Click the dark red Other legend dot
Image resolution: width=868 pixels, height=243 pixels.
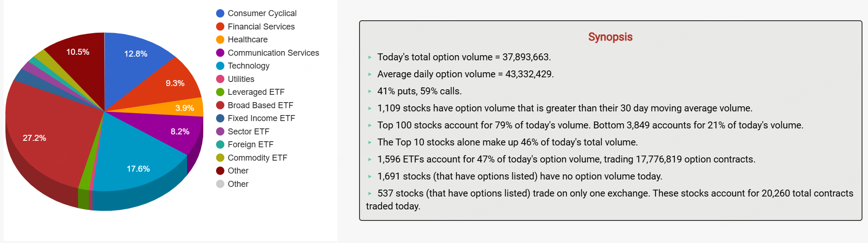click(220, 171)
